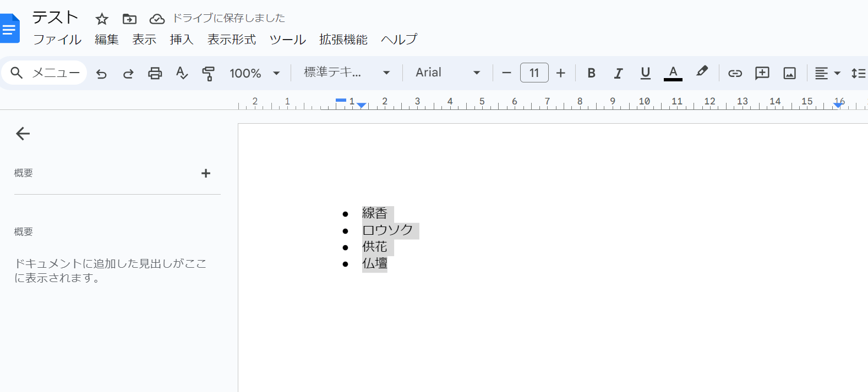Viewport: 868px width, 392px height.
Task: Open the Arial font dropdown
Action: [x=447, y=73]
